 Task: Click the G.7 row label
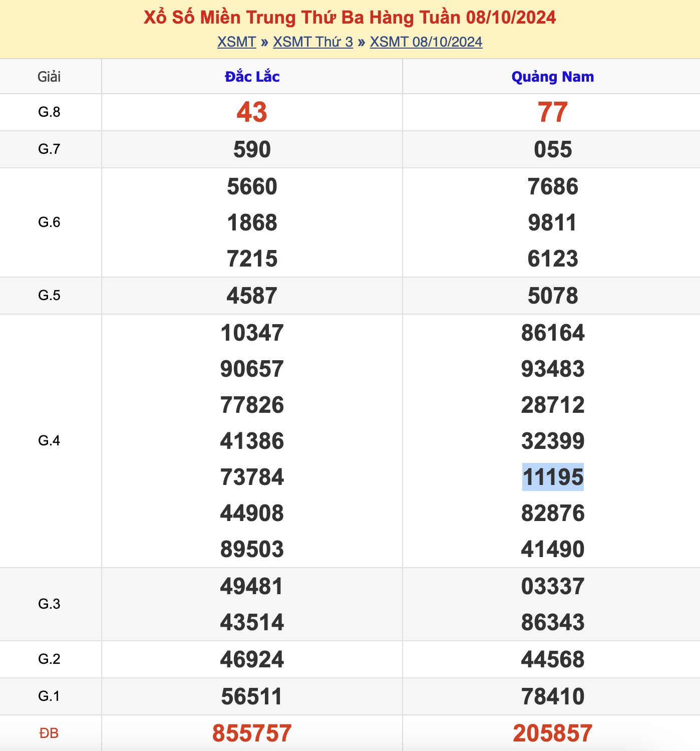(49, 149)
